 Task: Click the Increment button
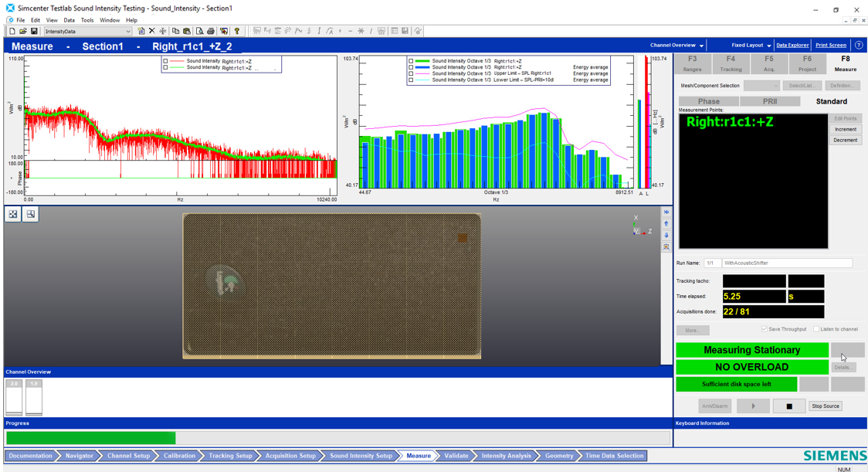tap(846, 129)
